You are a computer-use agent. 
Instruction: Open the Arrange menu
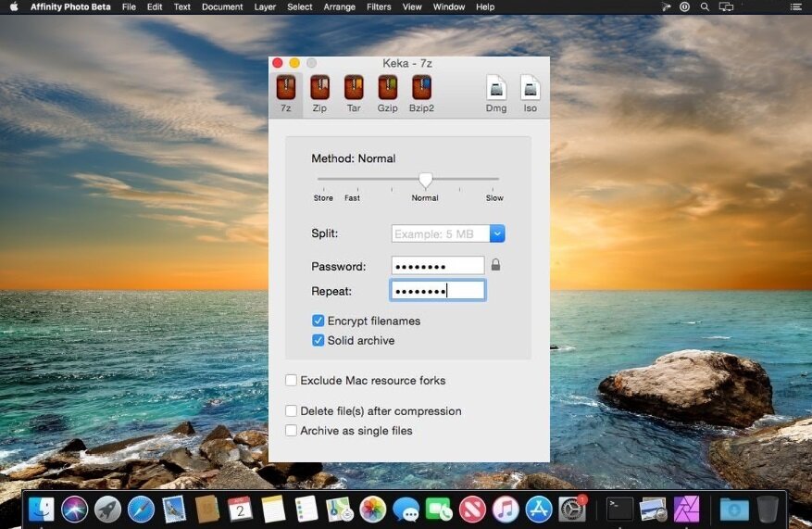pos(339,6)
